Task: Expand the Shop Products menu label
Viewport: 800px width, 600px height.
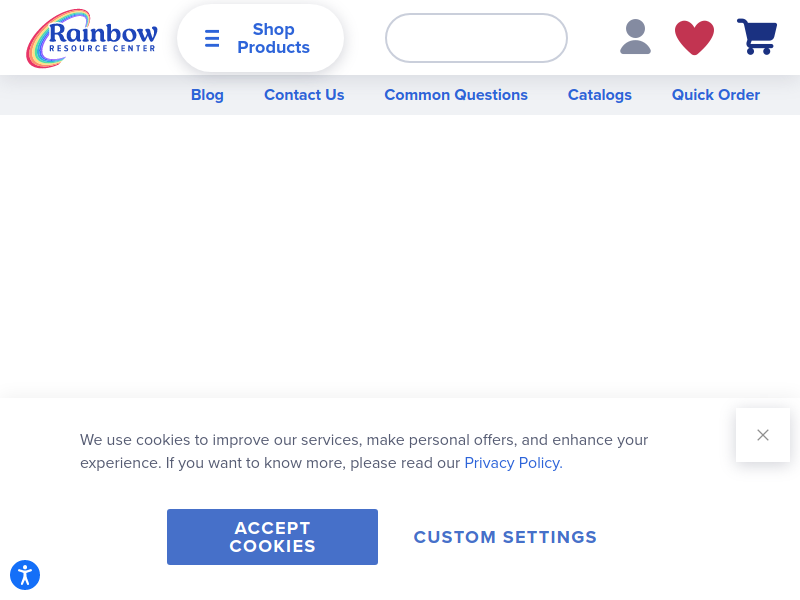Action: pos(273,38)
